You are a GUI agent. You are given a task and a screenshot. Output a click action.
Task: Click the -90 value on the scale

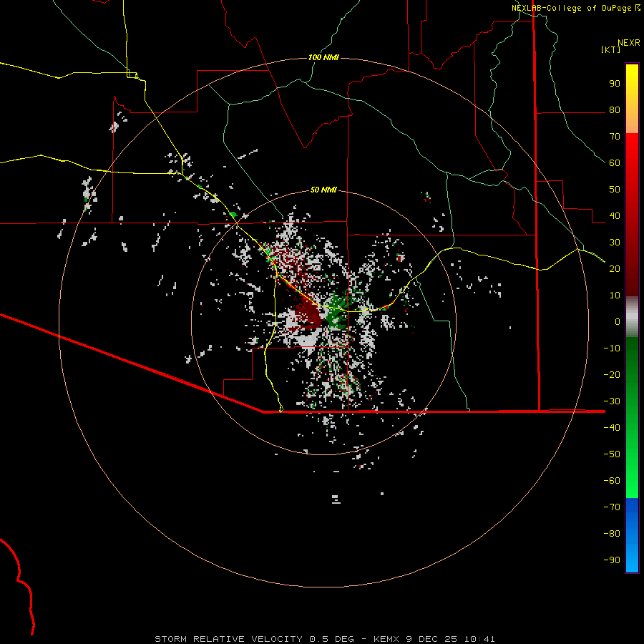(x=612, y=560)
